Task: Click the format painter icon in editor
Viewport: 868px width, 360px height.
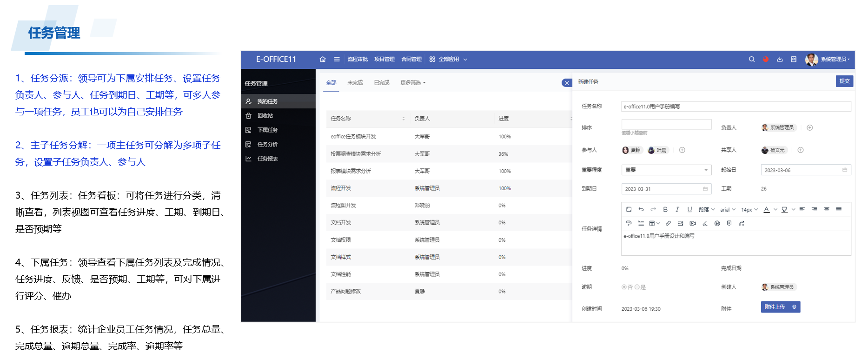Action: click(x=629, y=223)
